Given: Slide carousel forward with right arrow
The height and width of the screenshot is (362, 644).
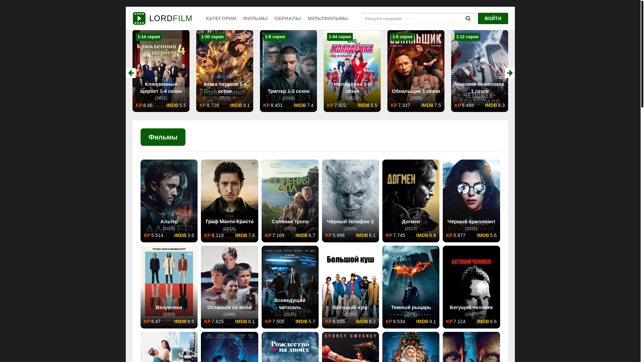Looking at the screenshot, I should point(509,73).
